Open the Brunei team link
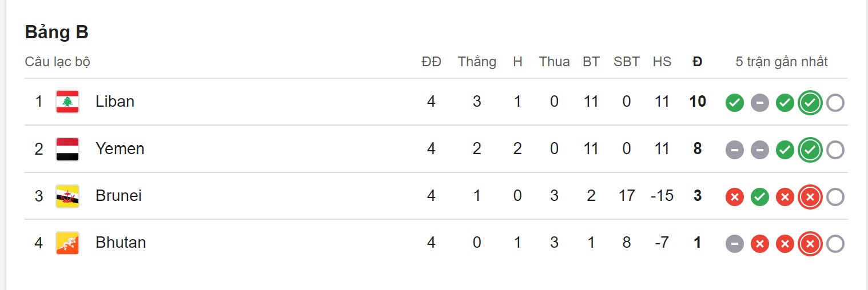Image resolution: width=868 pixels, height=290 pixels. click(x=118, y=196)
